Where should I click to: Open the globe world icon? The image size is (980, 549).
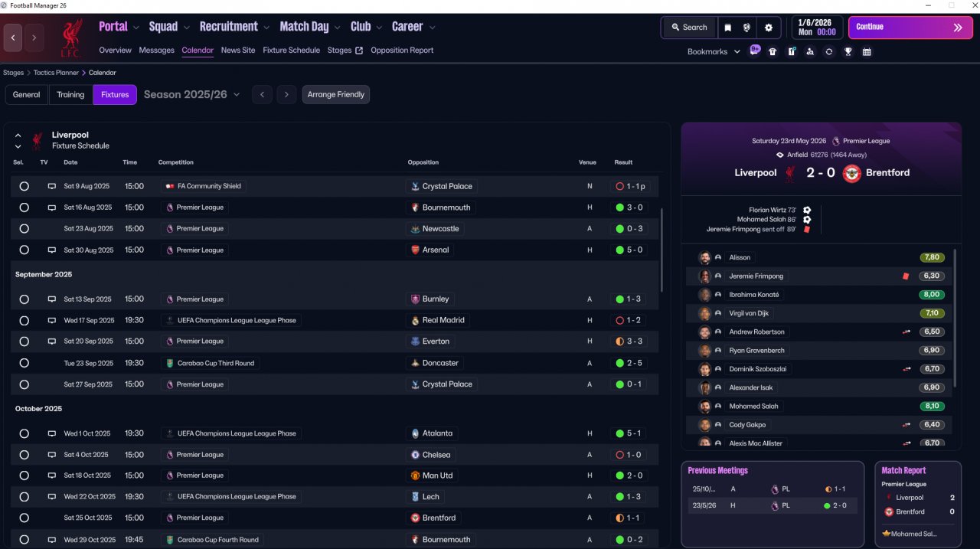pyautogui.click(x=746, y=28)
